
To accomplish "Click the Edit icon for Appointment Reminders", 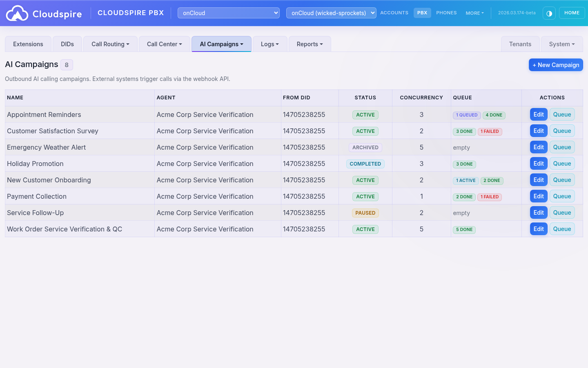I will point(538,114).
